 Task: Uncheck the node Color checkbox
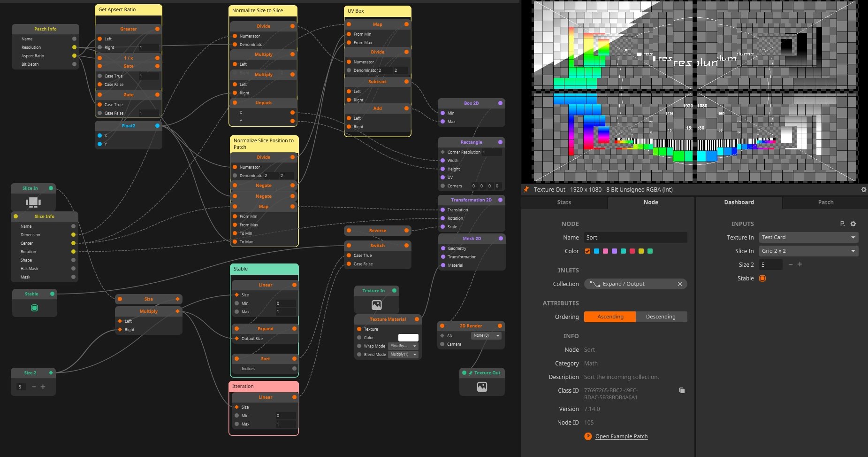[587, 251]
